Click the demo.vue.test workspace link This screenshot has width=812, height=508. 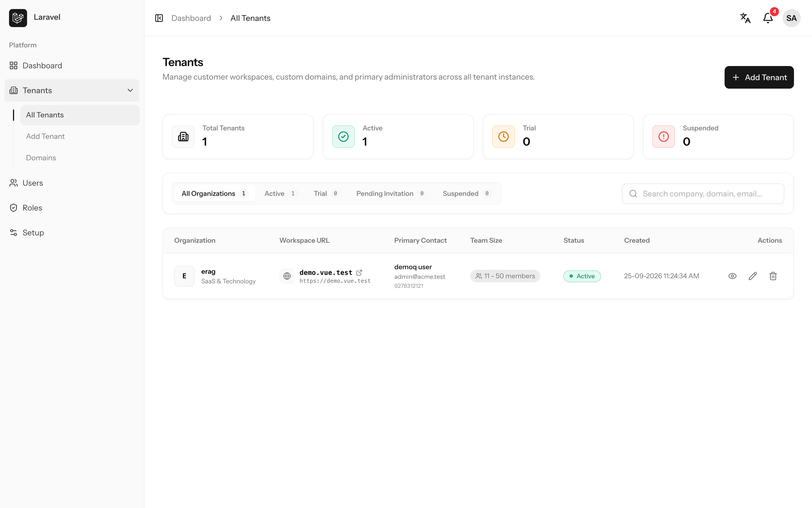[x=326, y=272]
